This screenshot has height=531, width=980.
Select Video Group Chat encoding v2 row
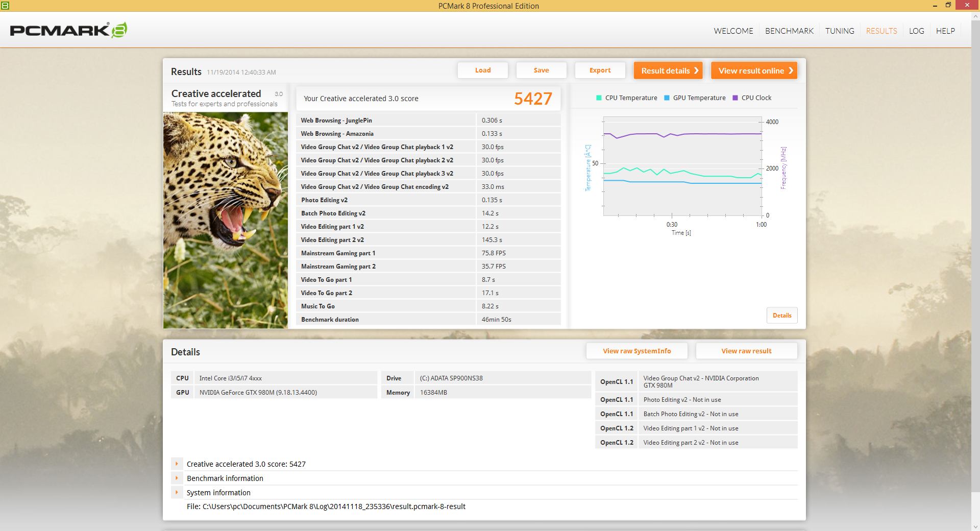tap(428, 187)
